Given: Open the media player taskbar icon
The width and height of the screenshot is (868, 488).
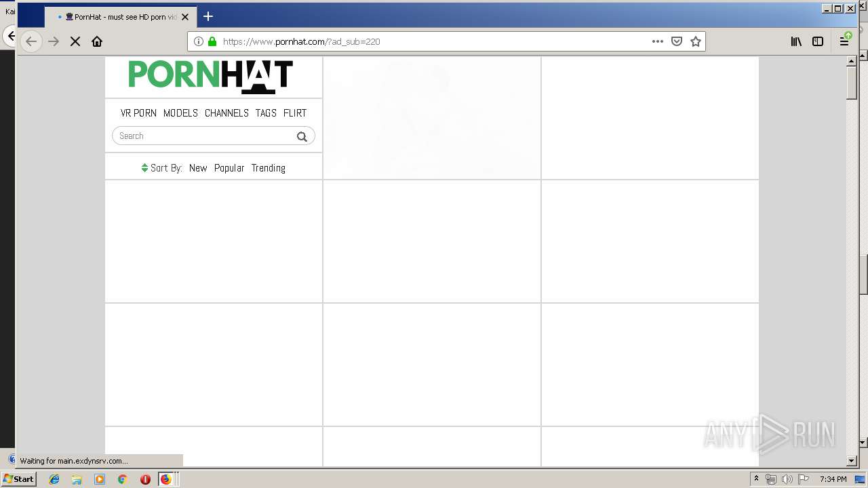Looking at the screenshot, I should tap(100, 479).
